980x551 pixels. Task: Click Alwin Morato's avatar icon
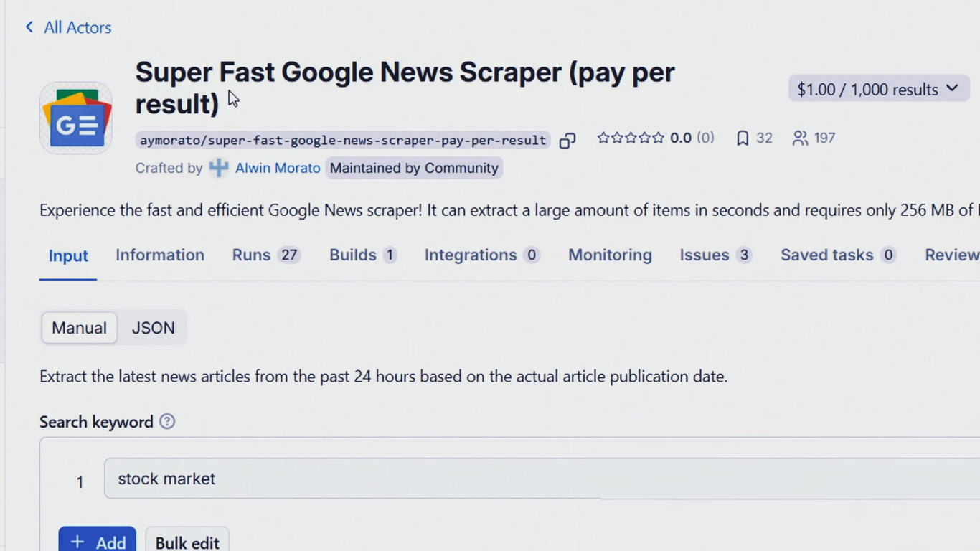218,168
